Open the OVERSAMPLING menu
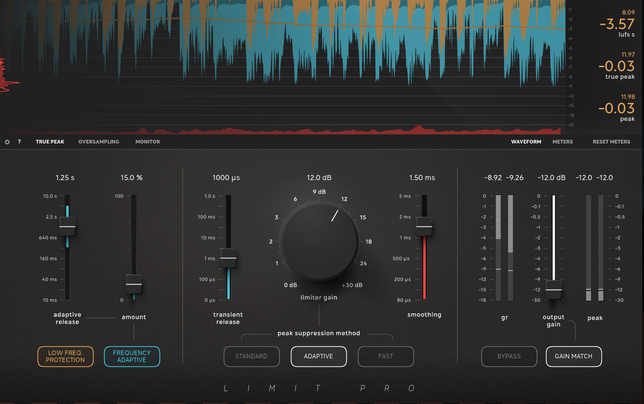Image resolution: width=644 pixels, height=404 pixels. pyautogui.click(x=99, y=142)
